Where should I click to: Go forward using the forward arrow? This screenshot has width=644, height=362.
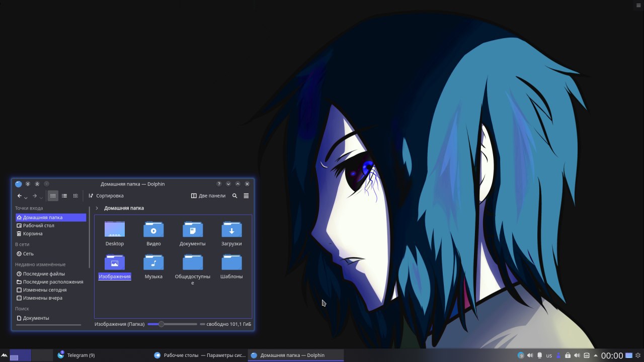point(35,196)
